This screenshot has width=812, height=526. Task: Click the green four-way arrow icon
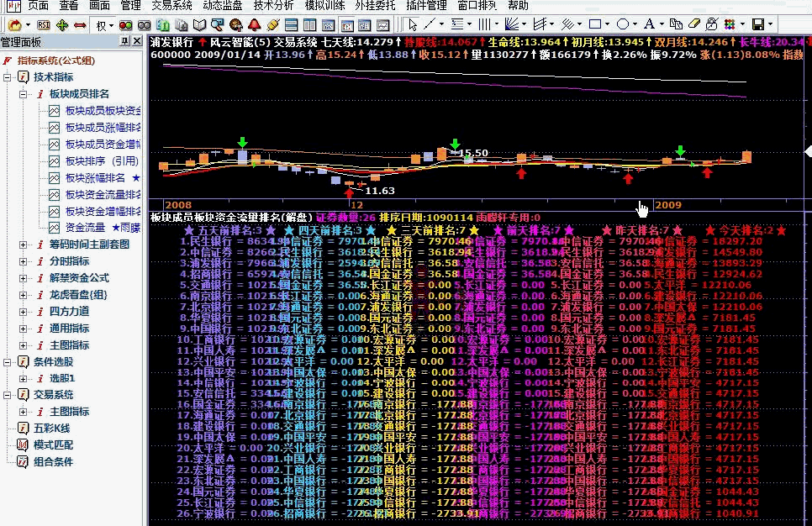coord(62,25)
